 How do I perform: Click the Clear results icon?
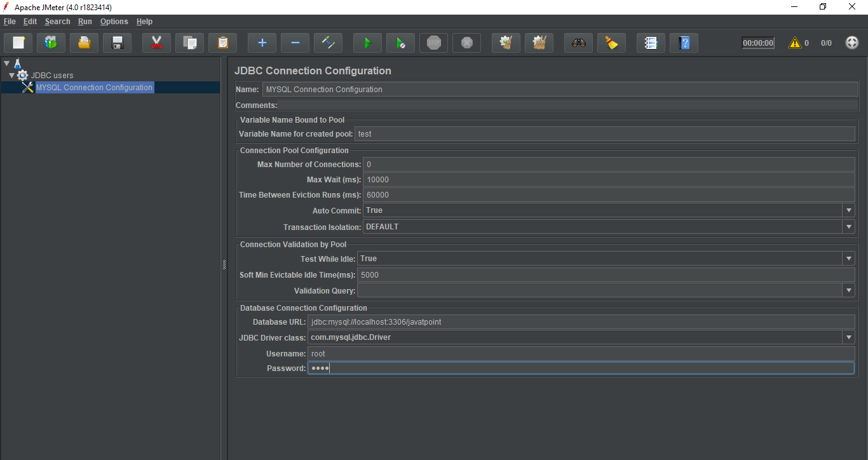tap(506, 43)
